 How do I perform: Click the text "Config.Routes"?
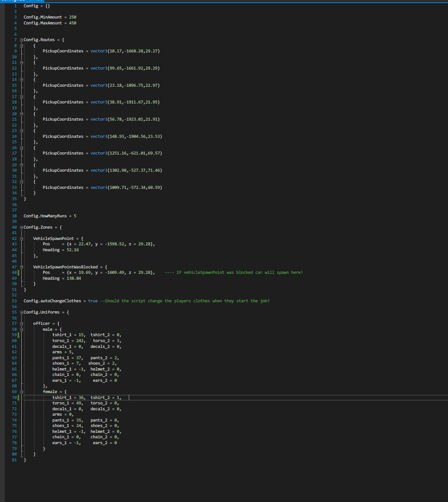point(39,40)
